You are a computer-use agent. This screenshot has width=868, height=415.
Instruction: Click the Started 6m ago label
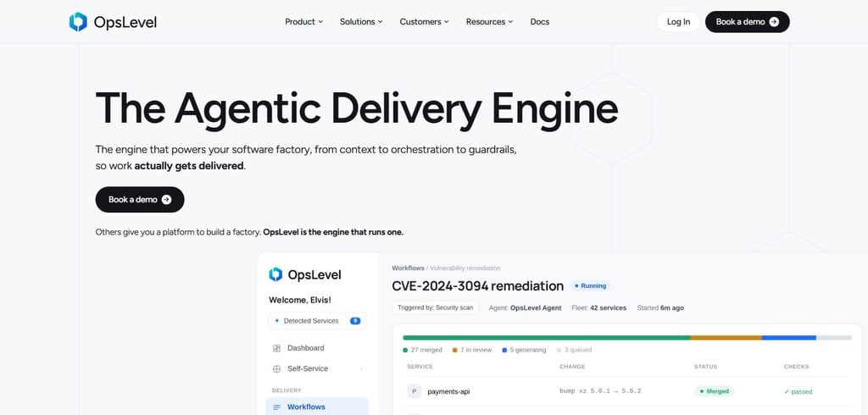(x=660, y=307)
